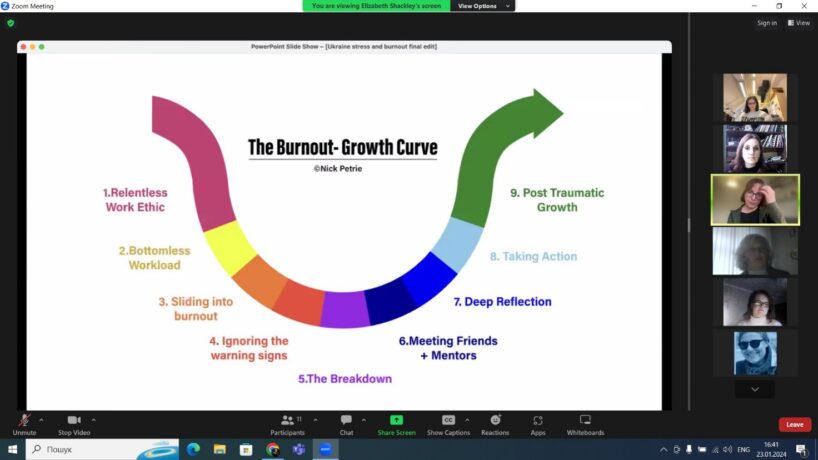Open the Reactions menu
Viewport: 818px width, 460px height.
click(x=495, y=422)
